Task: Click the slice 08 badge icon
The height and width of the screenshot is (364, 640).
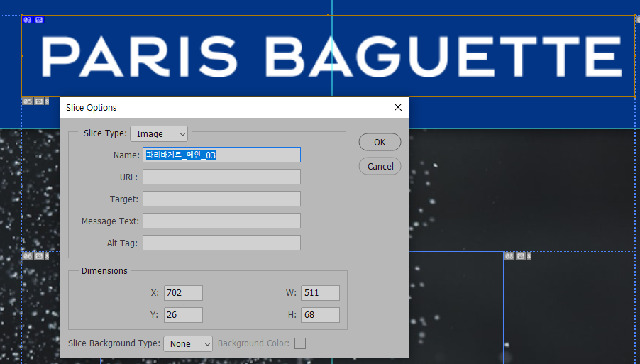Action: click(x=517, y=256)
